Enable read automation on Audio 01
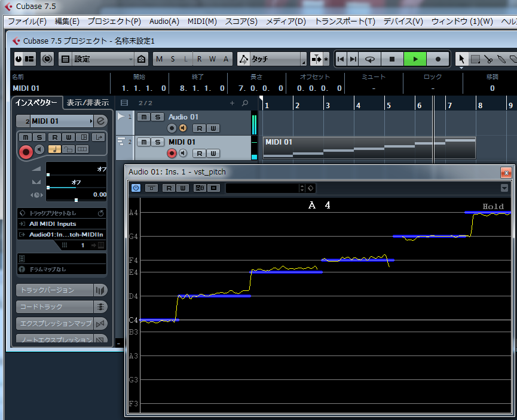This screenshot has height=420, width=517. 200,128
